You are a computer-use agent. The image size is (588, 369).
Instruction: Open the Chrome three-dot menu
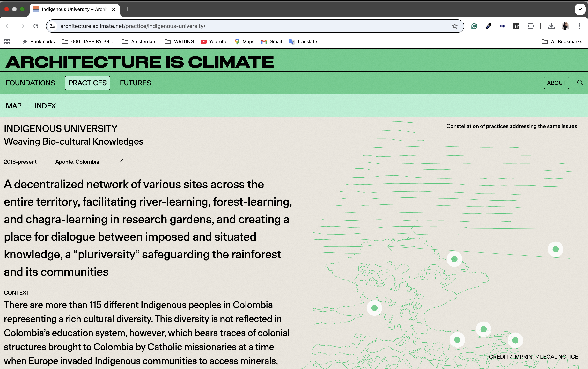tap(579, 26)
